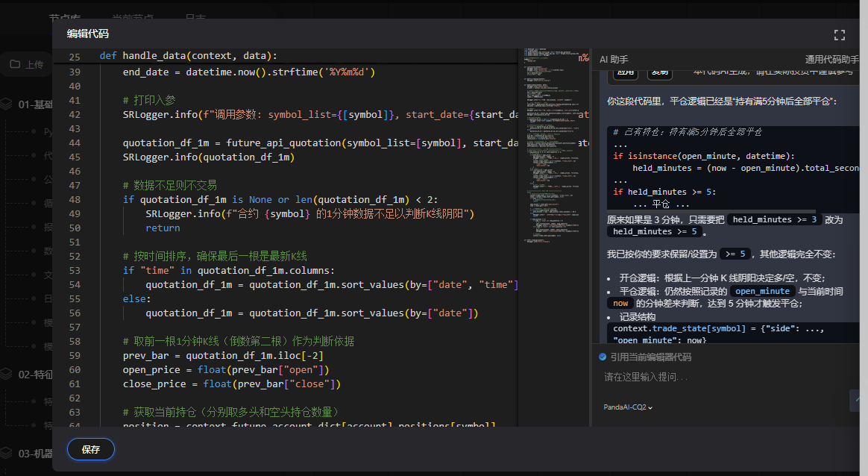
Task: Click the if held_minutes >= 5: code line
Action: [x=664, y=192]
